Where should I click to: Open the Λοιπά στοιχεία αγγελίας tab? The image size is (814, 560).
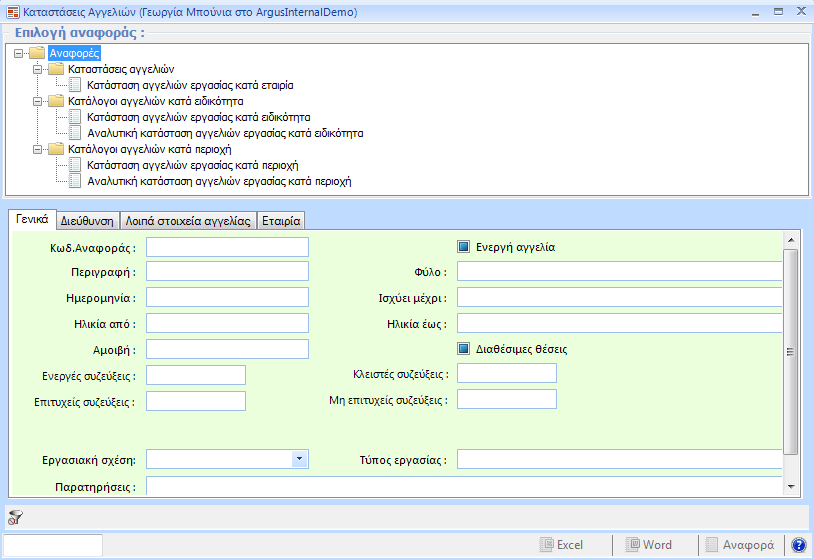point(188,221)
